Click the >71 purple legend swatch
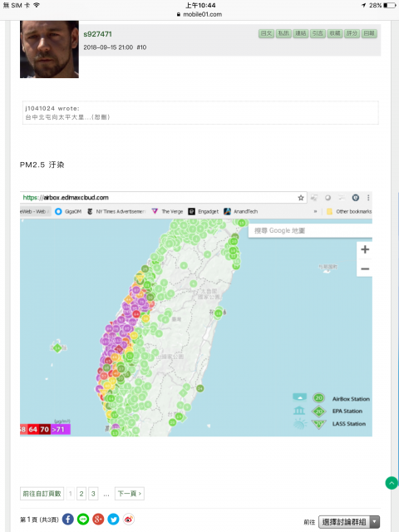This screenshot has width=399, height=532. [61, 429]
